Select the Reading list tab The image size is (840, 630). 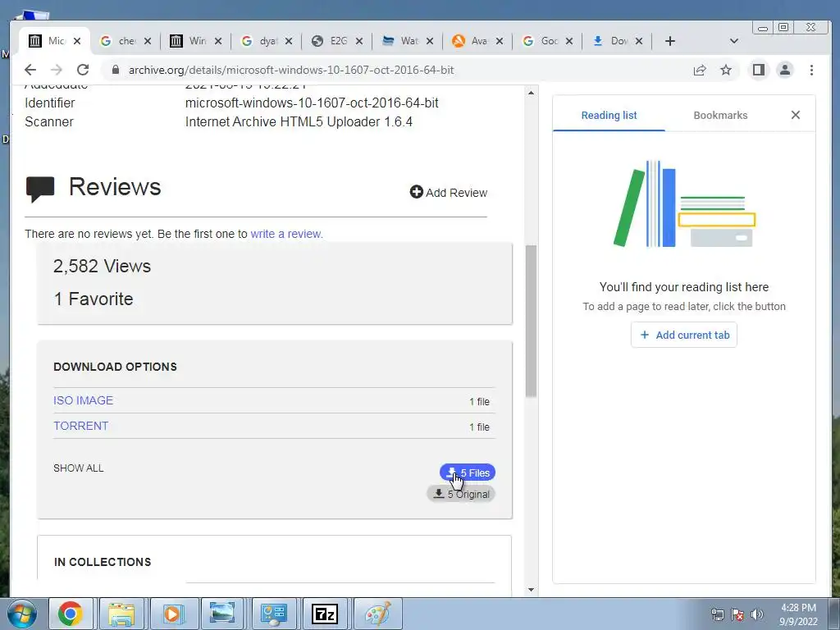click(609, 115)
